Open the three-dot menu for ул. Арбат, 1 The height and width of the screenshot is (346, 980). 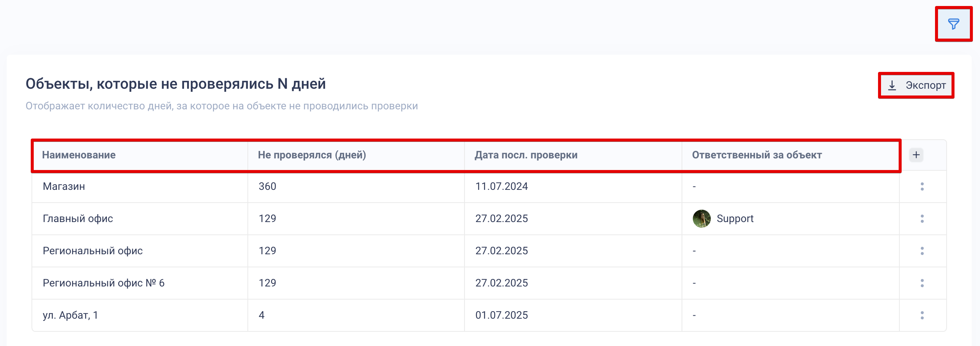[x=922, y=315]
